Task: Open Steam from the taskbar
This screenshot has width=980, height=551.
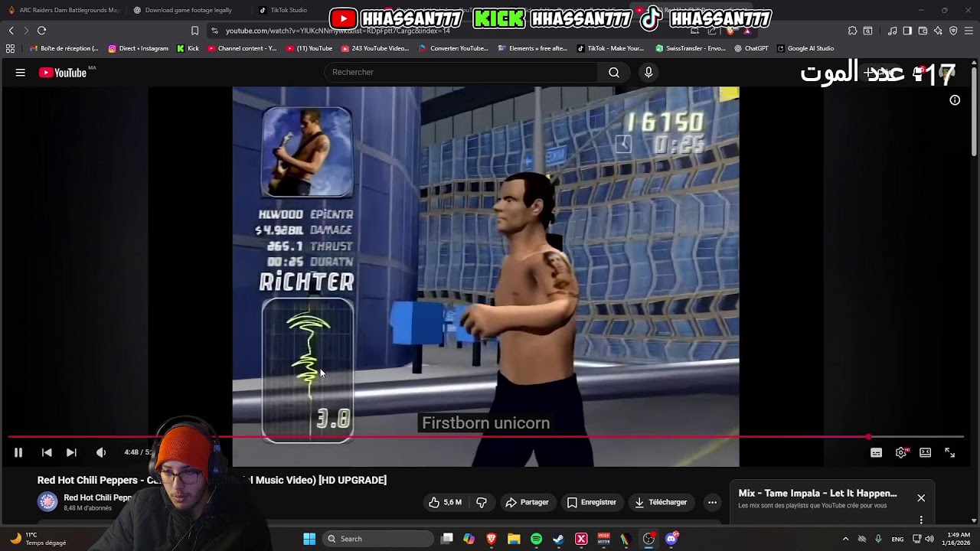Action: pyautogui.click(x=558, y=539)
